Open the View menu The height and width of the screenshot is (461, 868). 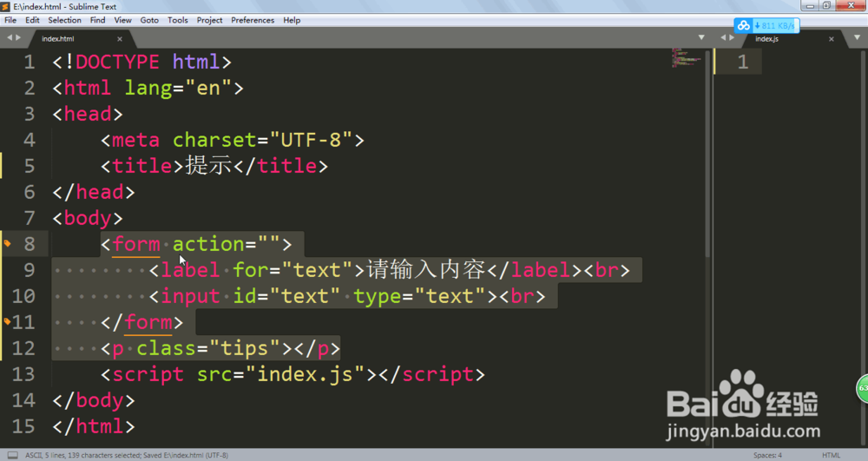click(x=123, y=20)
